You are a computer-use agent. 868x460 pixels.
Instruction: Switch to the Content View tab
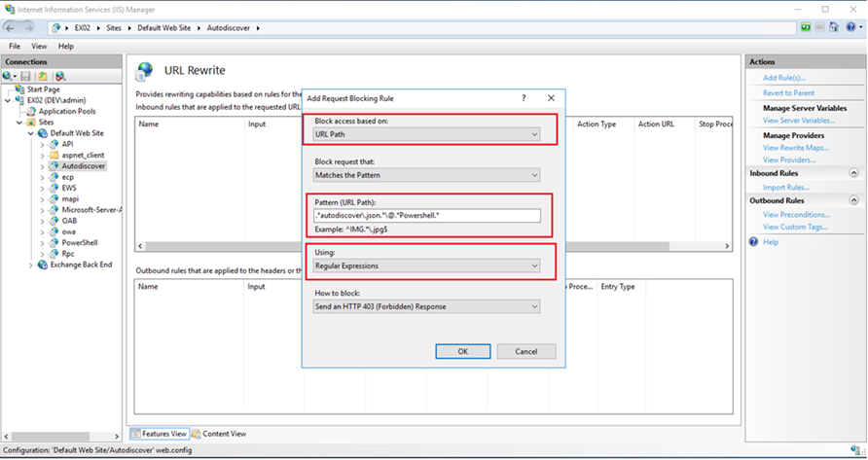(223, 434)
